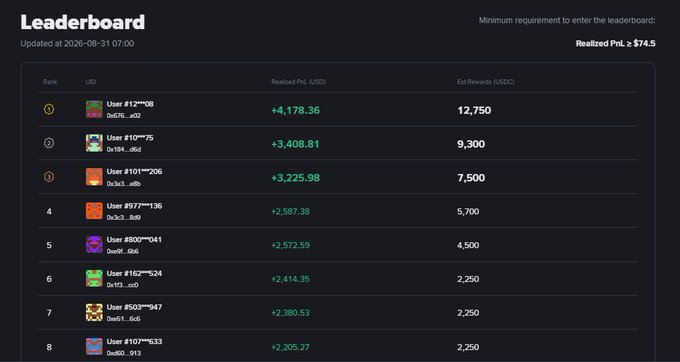
Task: Click realized PnL value +3,408.81
Action: [295, 144]
